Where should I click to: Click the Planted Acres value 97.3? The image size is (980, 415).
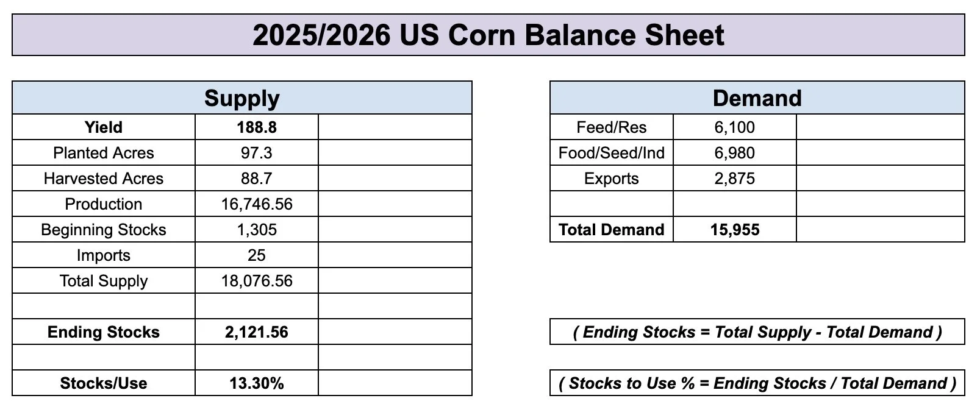[x=257, y=153]
